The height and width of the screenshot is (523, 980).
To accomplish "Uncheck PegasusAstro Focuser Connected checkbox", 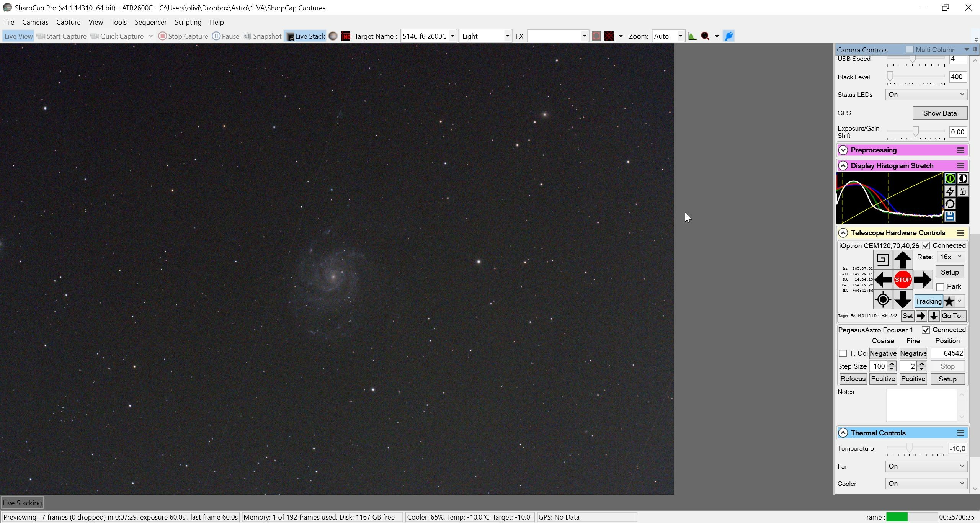I will 926,330.
